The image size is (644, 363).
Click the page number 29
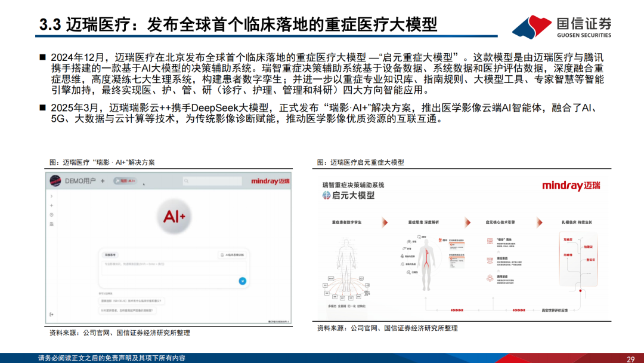pyautogui.click(x=630, y=359)
